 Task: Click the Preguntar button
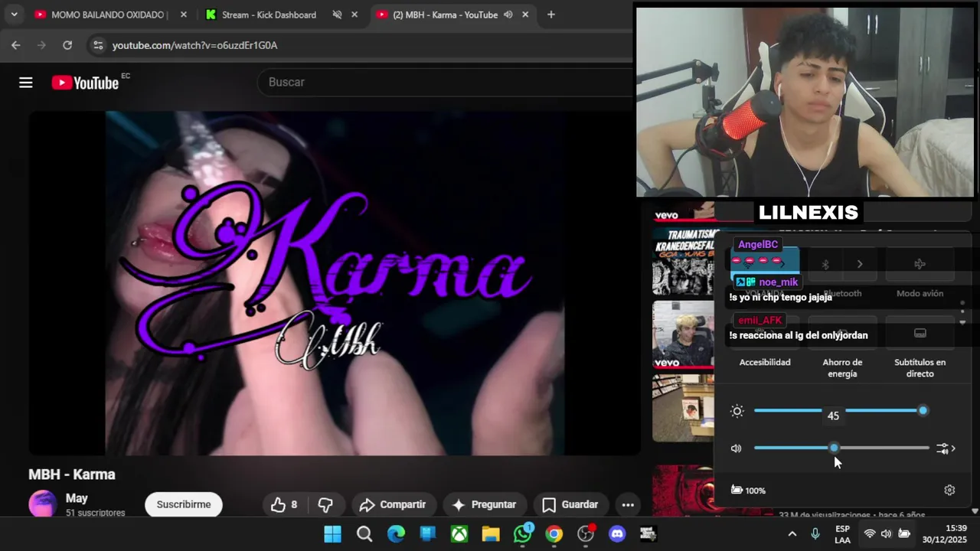pyautogui.click(x=484, y=504)
